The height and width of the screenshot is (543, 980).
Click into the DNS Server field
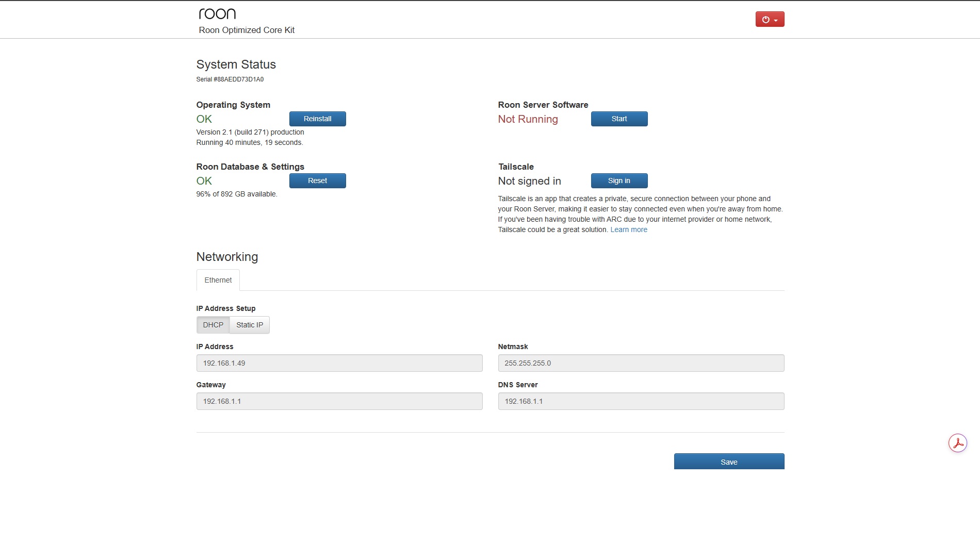(641, 401)
